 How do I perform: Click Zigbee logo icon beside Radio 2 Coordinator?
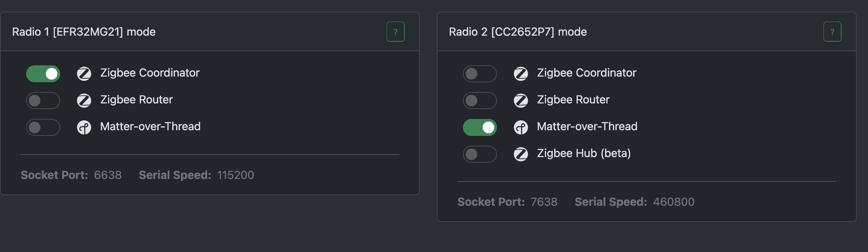pyautogui.click(x=521, y=74)
